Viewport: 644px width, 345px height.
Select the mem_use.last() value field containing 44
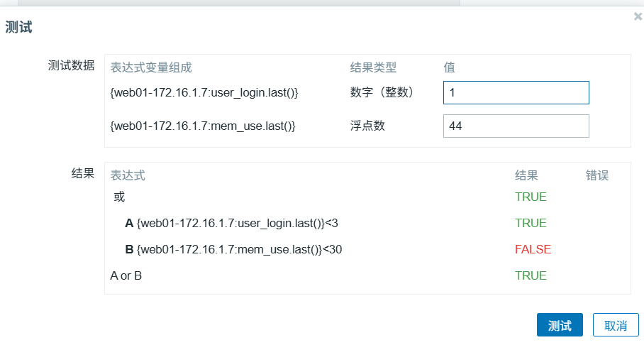tap(516, 126)
